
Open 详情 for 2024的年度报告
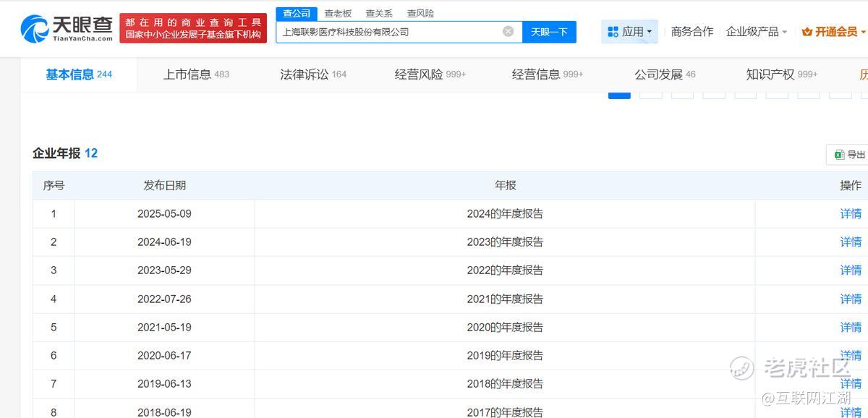pos(851,213)
